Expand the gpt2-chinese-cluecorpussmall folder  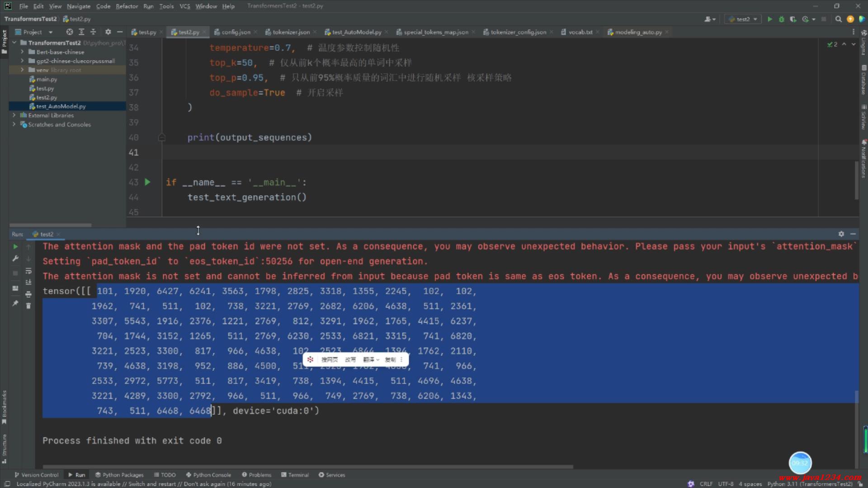click(22, 61)
